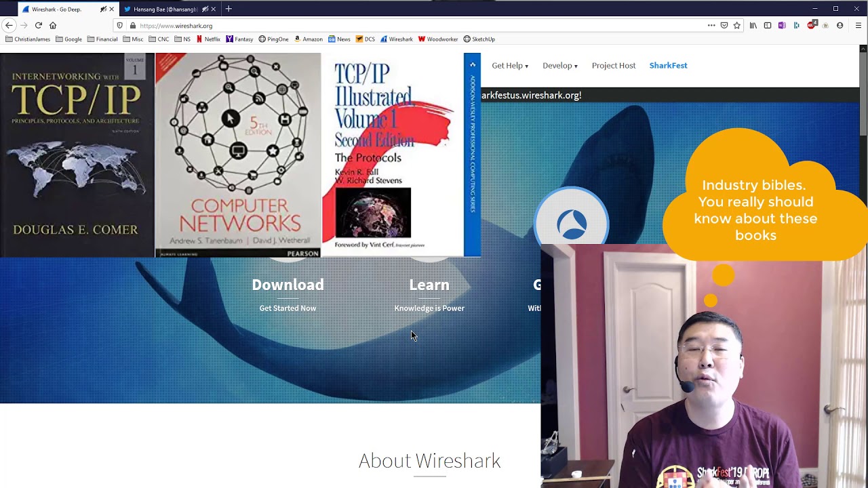Click the TCP/IP Illustrated Volume 1 cover

tap(401, 155)
